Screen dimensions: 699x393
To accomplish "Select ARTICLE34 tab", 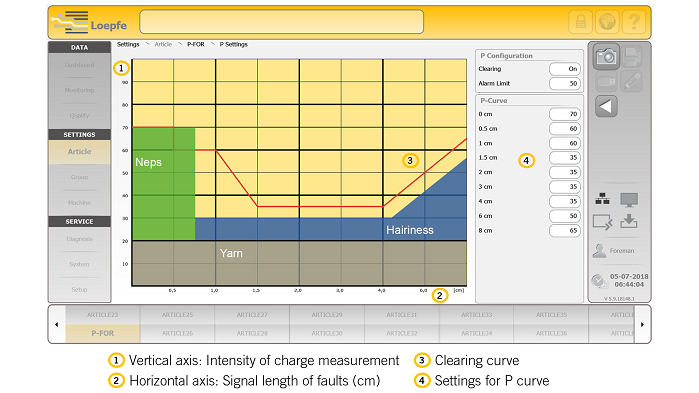I will coord(477,333).
